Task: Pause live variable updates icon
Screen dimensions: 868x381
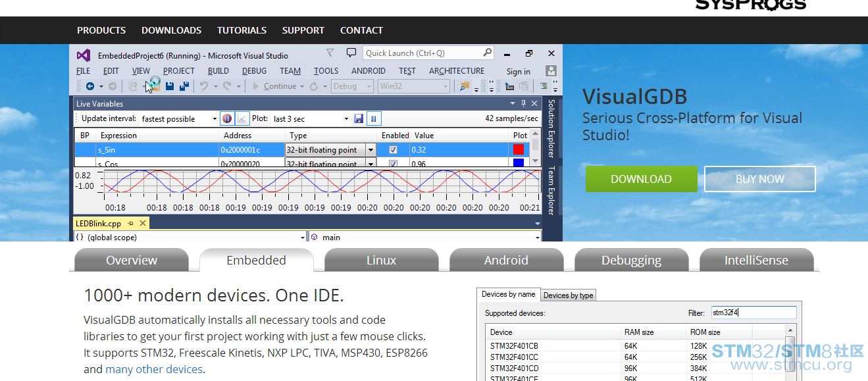Action: pyautogui.click(x=227, y=118)
